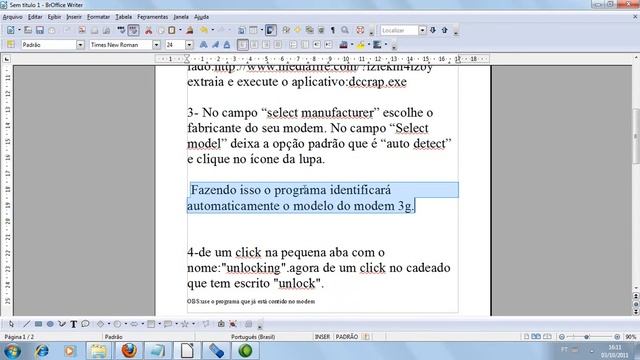Click the Increase Indent icon

(329, 44)
